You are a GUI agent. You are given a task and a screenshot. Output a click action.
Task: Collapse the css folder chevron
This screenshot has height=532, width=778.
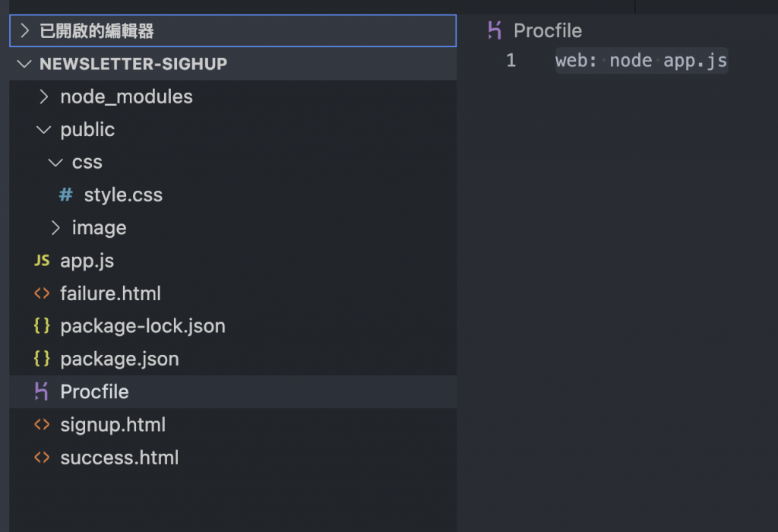[x=55, y=163]
